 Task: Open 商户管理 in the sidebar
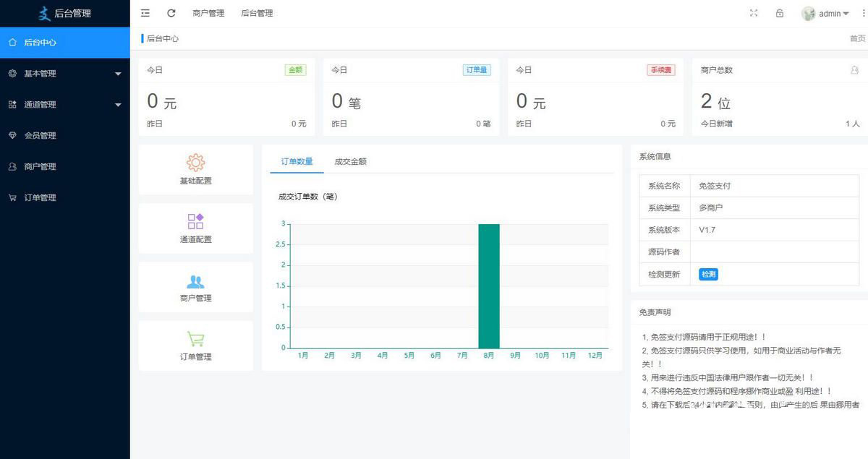[x=65, y=166]
